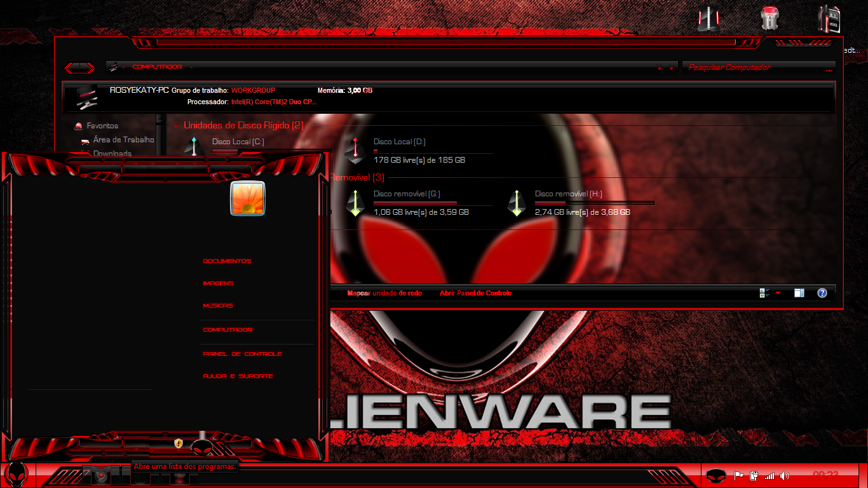Screen dimensions: 868x488
Task: Click the taskbar clock
Action: click(825, 475)
